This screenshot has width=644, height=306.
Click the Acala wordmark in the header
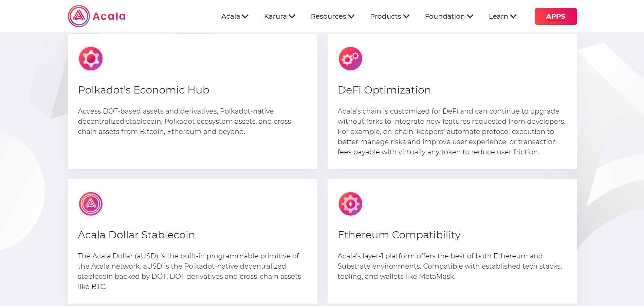[109, 16]
